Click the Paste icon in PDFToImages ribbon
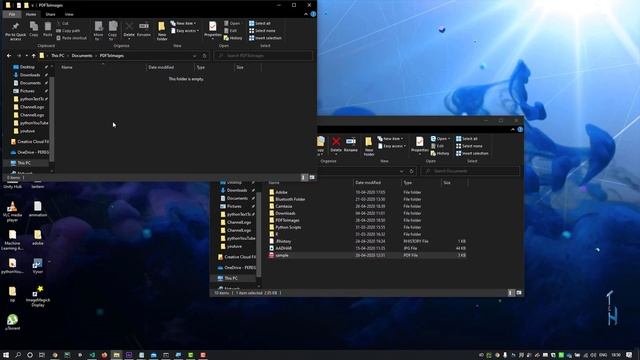 [48, 29]
